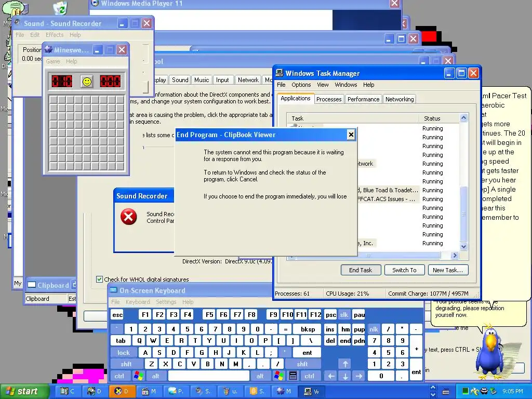Image resolution: width=532 pixels, height=399 pixels.
Task: Open the Settings menu in On-Screen Keyboard
Action: 166,302
